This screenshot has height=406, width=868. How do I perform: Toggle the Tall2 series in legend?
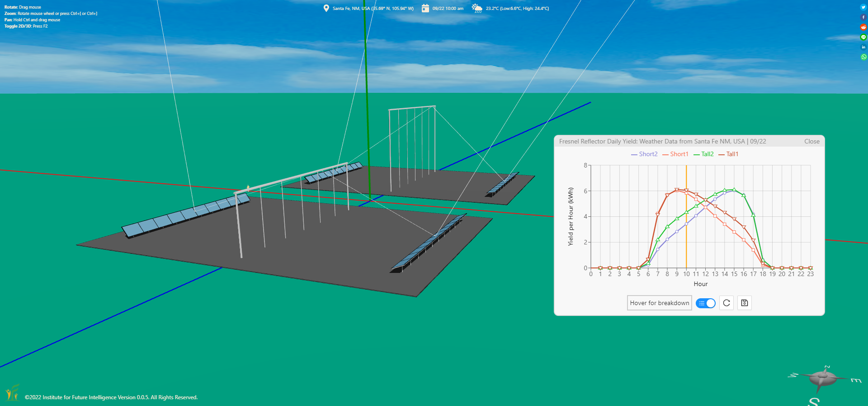point(703,154)
